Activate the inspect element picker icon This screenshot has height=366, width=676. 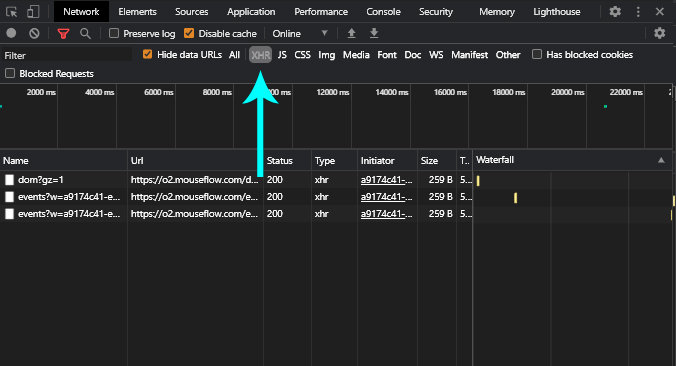(12, 12)
